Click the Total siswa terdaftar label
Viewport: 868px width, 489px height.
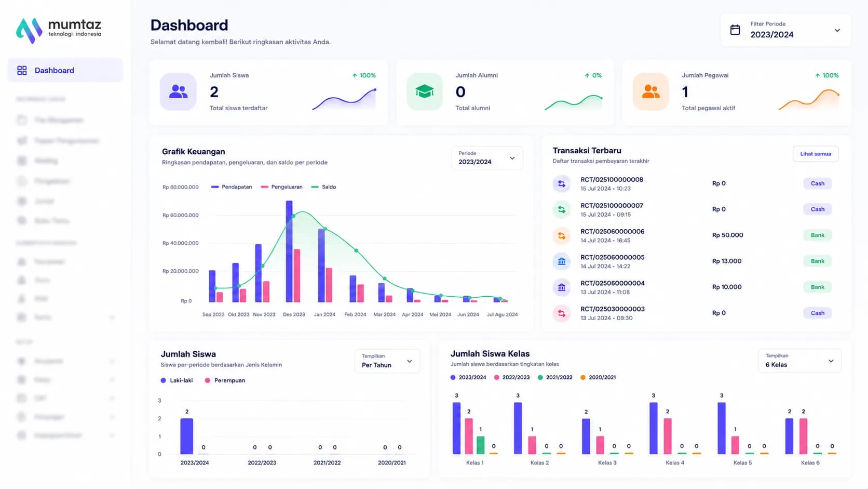tap(238, 108)
